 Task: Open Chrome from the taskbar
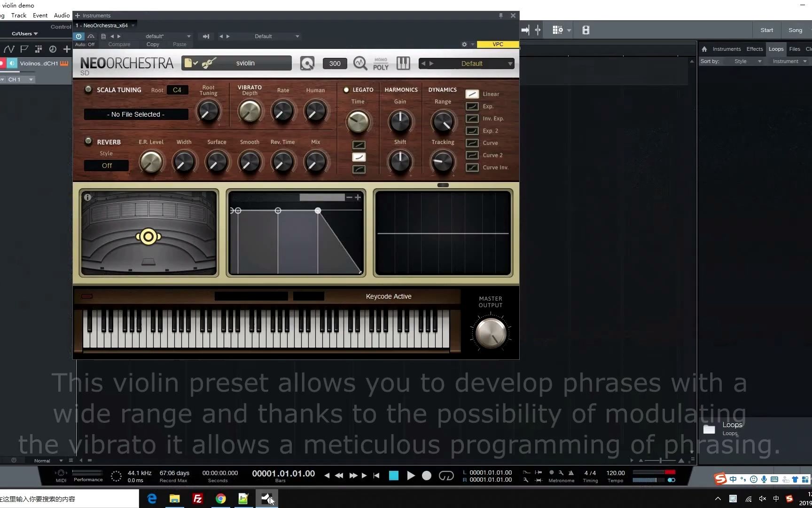(x=220, y=499)
